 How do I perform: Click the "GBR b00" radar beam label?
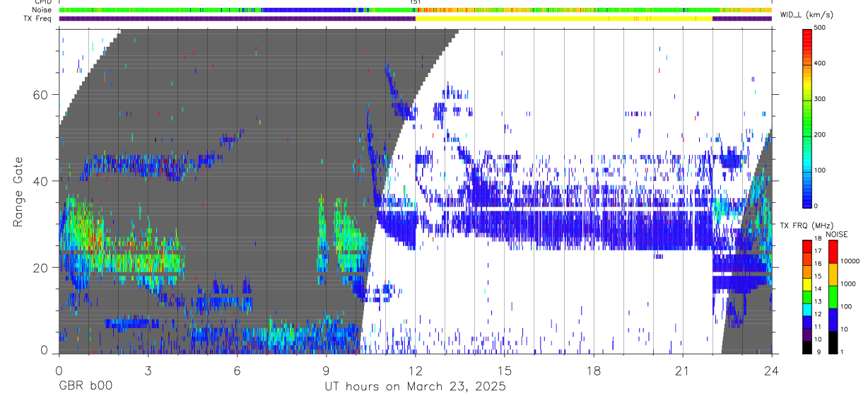[x=85, y=386]
